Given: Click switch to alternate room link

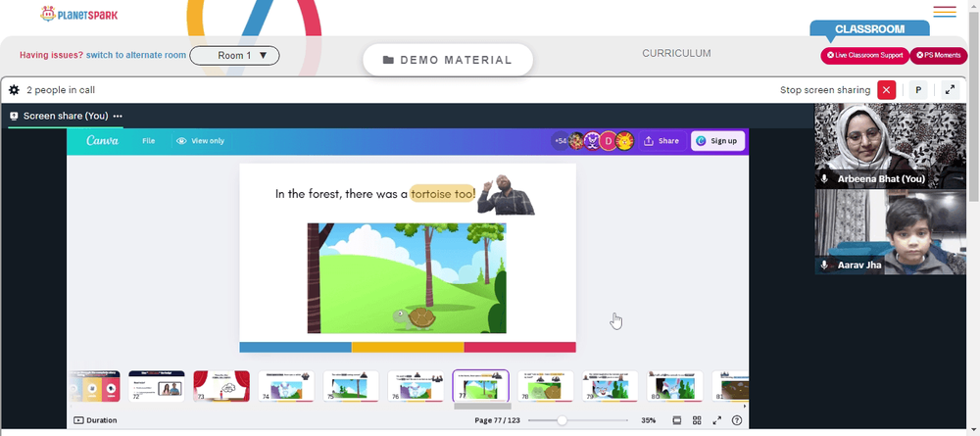Looking at the screenshot, I should [x=136, y=55].
